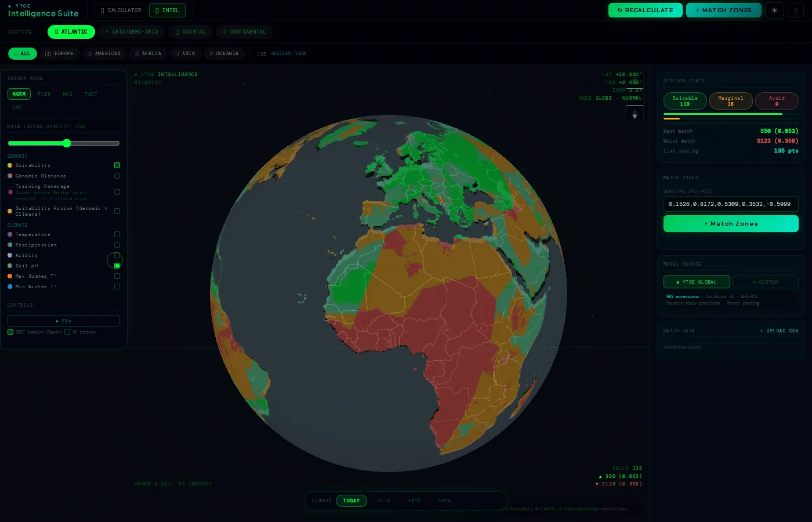
Task: Switch to the Intel tab
Action: point(167,10)
